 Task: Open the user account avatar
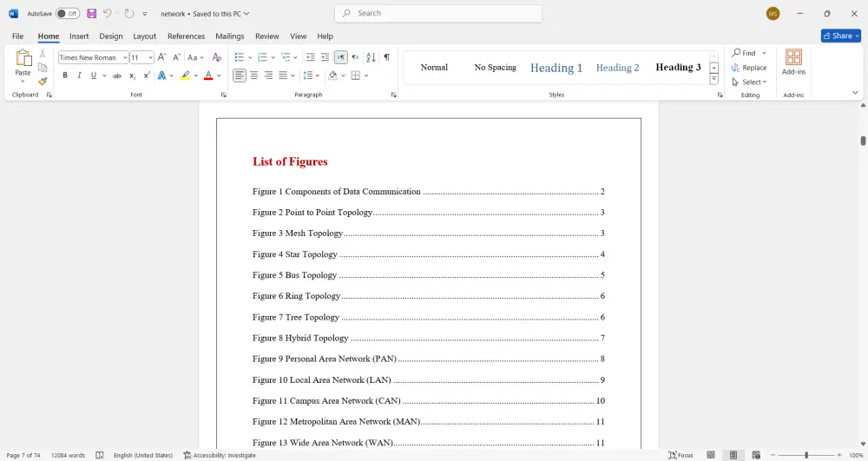[773, 14]
